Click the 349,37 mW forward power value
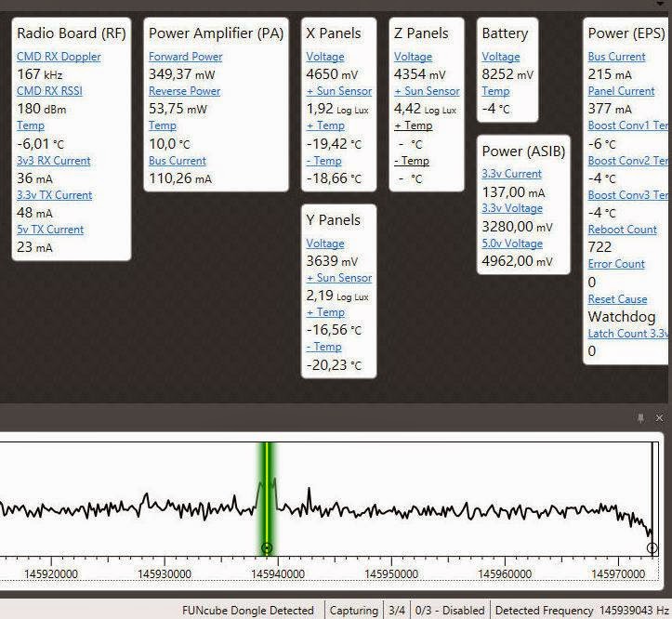This screenshot has height=619, width=672. coord(182,74)
